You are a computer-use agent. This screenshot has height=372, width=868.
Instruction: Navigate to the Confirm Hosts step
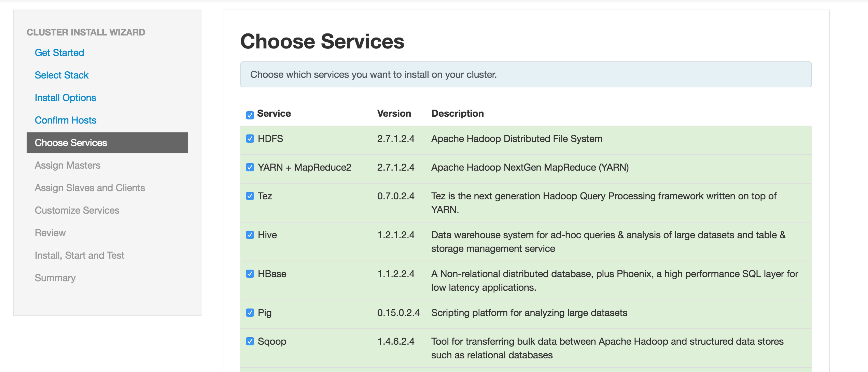[x=65, y=120]
